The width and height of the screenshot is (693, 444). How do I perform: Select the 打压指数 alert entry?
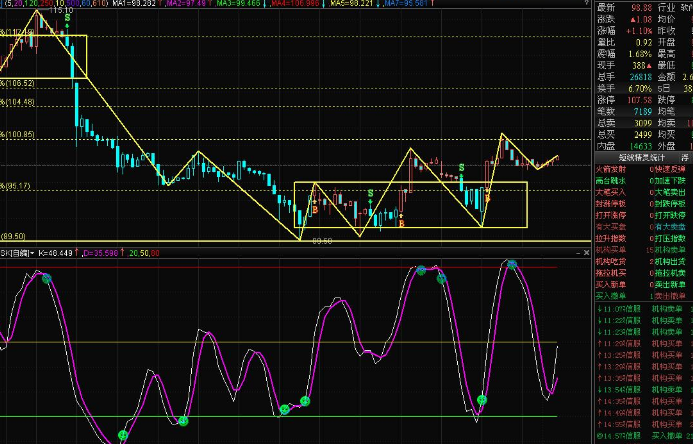point(670,238)
